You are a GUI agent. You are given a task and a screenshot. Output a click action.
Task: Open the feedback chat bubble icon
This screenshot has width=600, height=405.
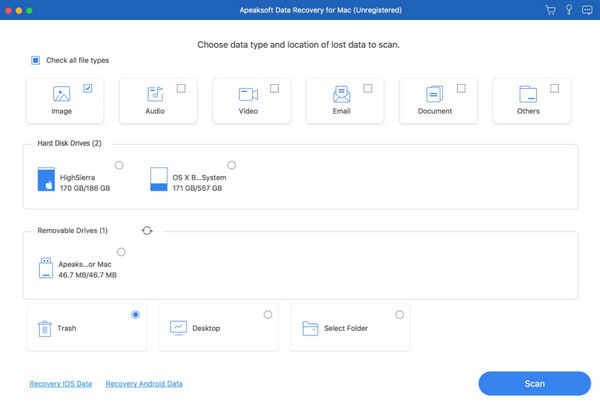click(587, 10)
